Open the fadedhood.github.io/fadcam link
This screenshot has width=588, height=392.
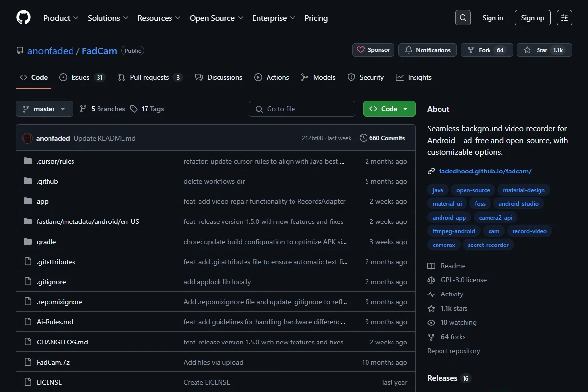(x=485, y=171)
